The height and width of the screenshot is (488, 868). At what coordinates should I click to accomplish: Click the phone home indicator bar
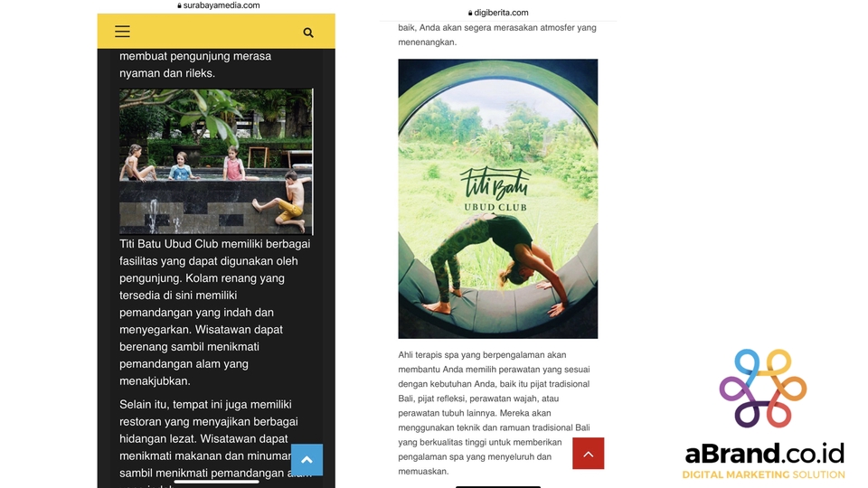coord(216,482)
